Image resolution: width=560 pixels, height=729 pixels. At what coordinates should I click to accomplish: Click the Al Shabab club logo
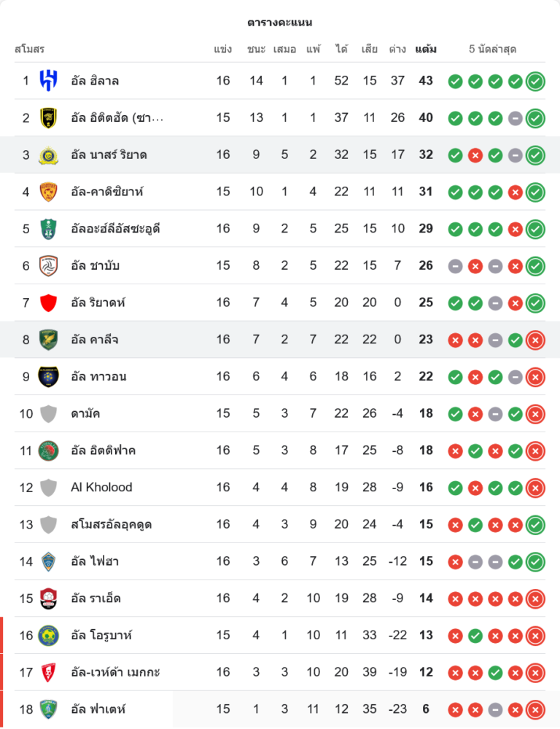[x=48, y=265]
